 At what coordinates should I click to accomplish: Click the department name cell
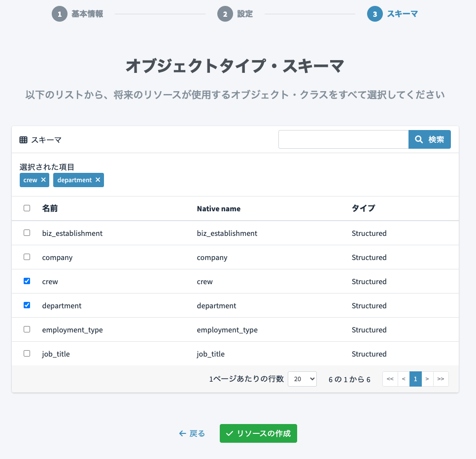pos(62,306)
